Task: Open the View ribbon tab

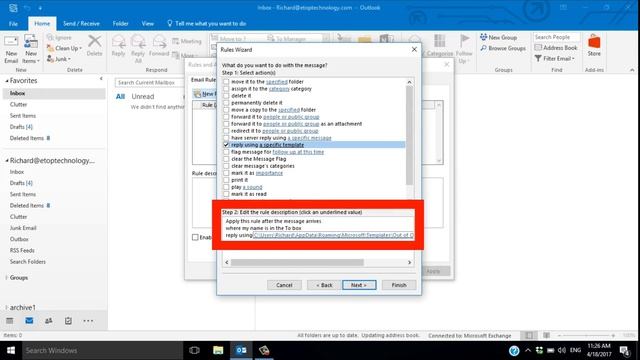Action: point(148,24)
